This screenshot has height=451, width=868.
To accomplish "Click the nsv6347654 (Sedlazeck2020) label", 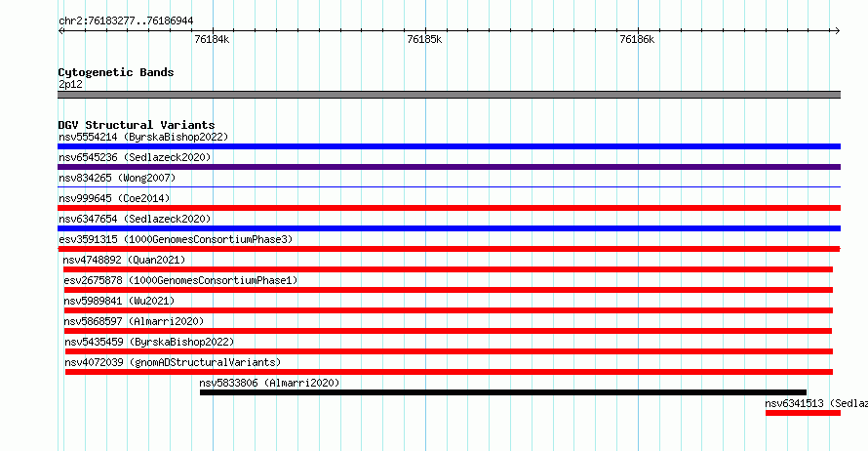I will click(135, 219).
